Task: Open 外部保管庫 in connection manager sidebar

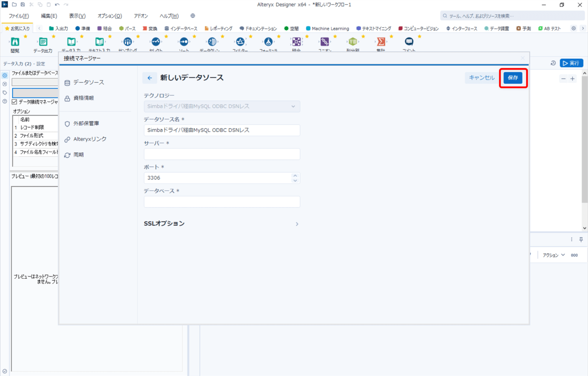Action: coord(82,124)
